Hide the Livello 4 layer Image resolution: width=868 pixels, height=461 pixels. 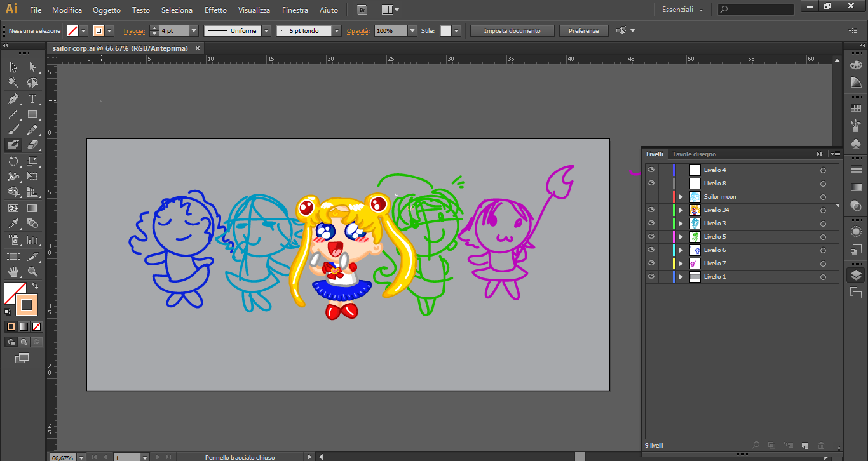tap(651, 170)
